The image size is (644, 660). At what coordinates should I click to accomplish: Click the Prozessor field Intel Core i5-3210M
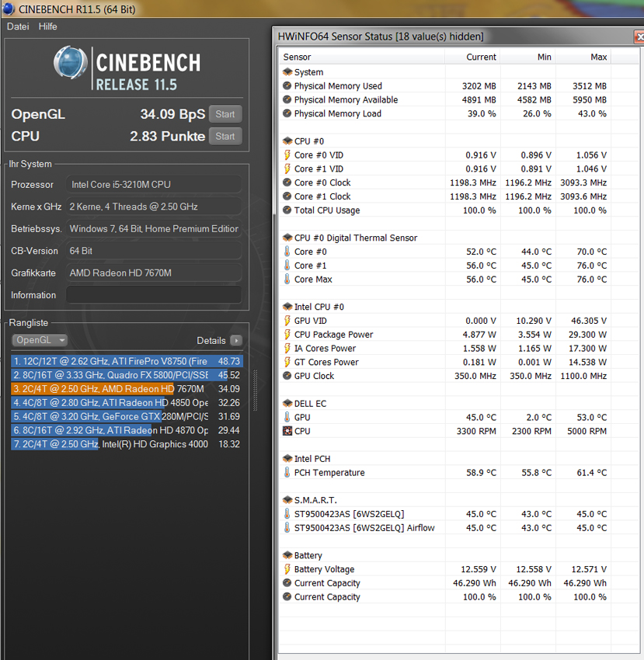coord(154,184)
